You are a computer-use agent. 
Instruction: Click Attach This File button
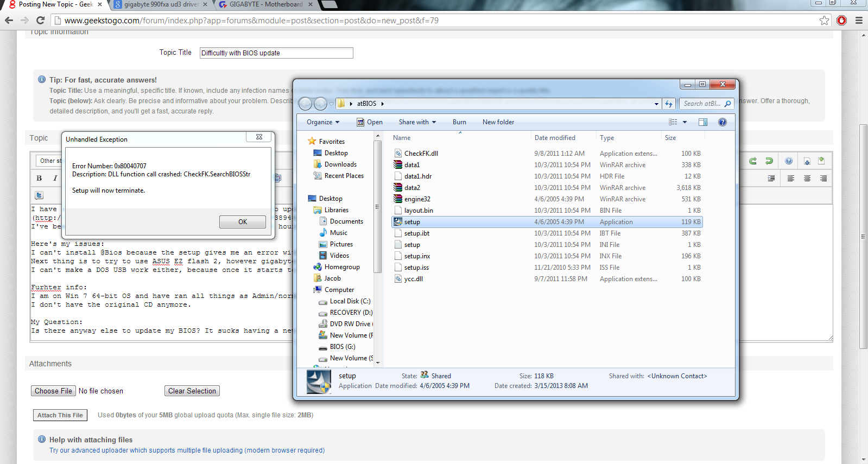[x=60, y=415]
